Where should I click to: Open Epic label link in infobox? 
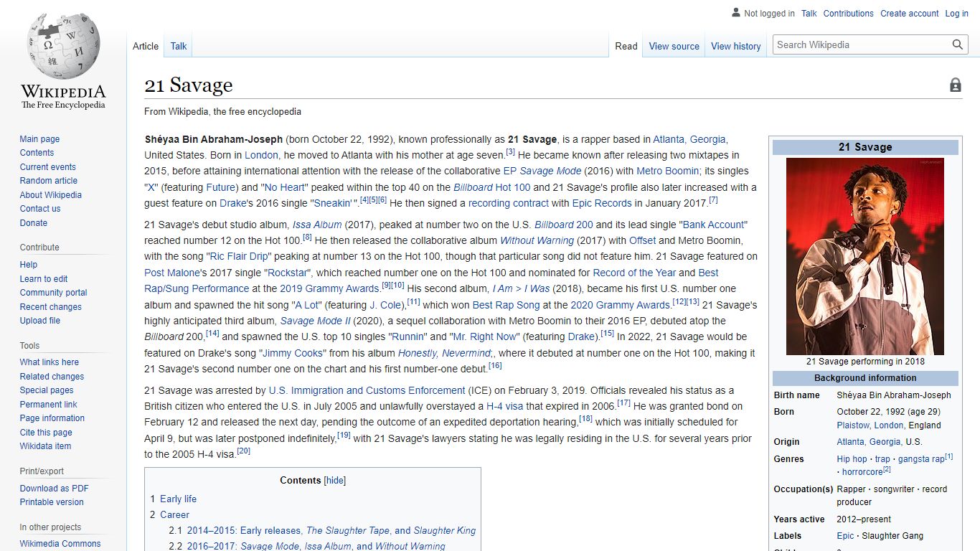pyautogui.click(x=845, y=536)
